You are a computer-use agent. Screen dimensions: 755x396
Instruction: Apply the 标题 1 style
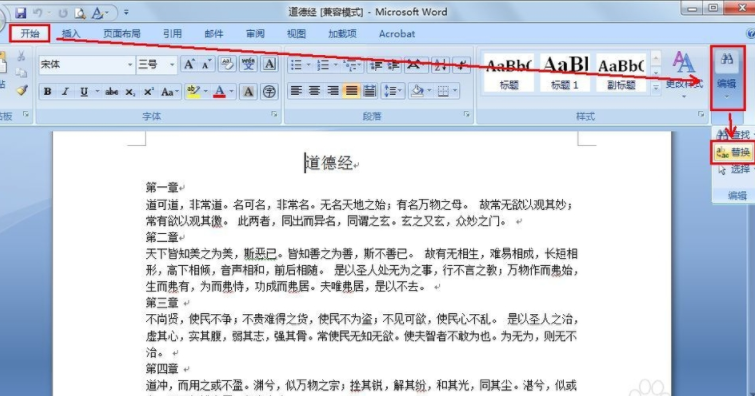click(x=564, y=72)
